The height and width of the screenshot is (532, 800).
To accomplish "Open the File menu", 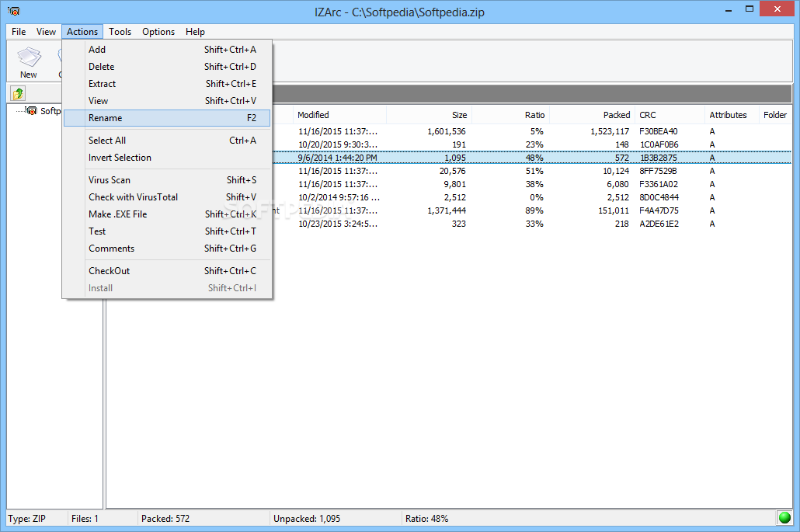I will 19,32.
